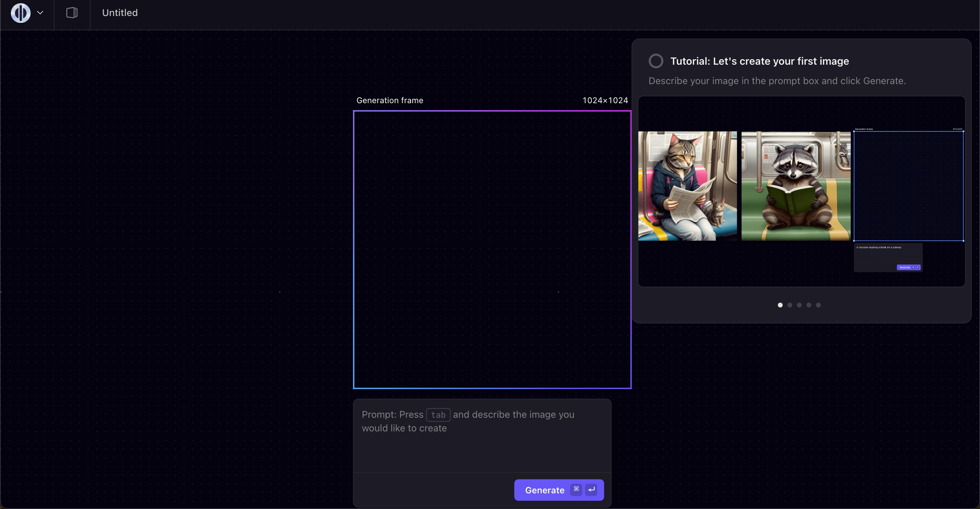980x509 pixels.
Task: Click the cat reading newspaper thumbnail
Action: [687, 186]
